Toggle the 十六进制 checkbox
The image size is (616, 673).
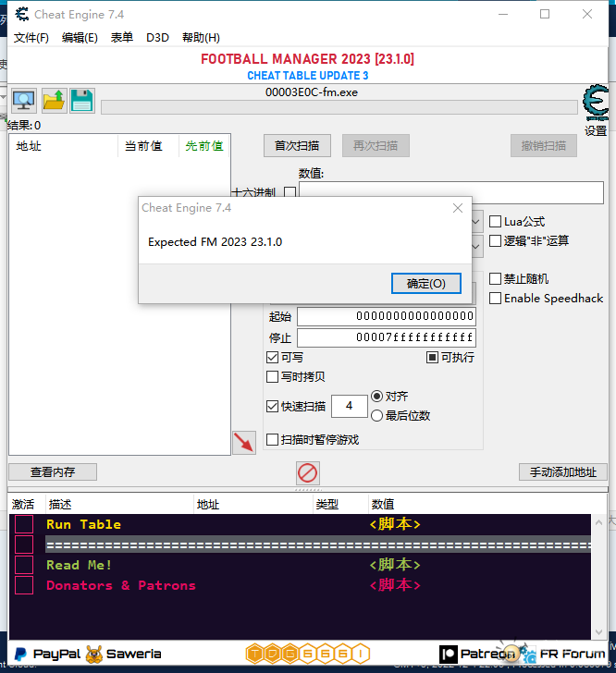point(290,192)
